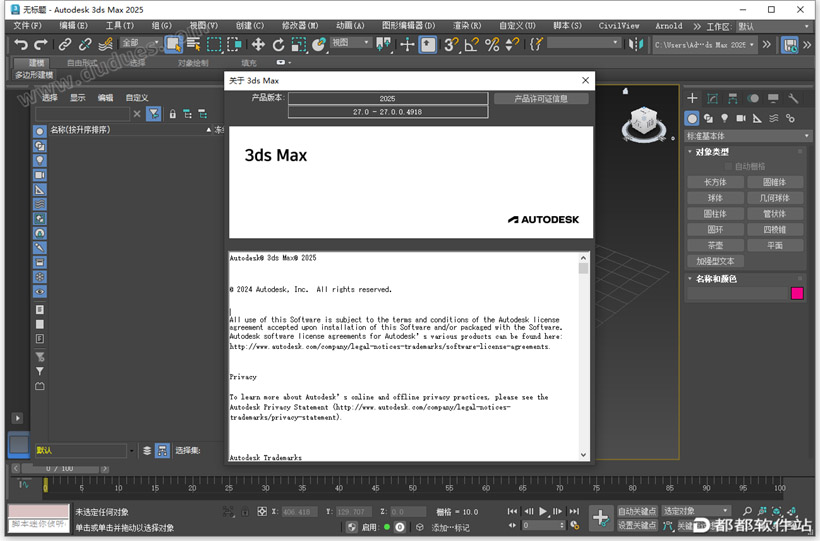Click Go to End playback button

[574, 511]
